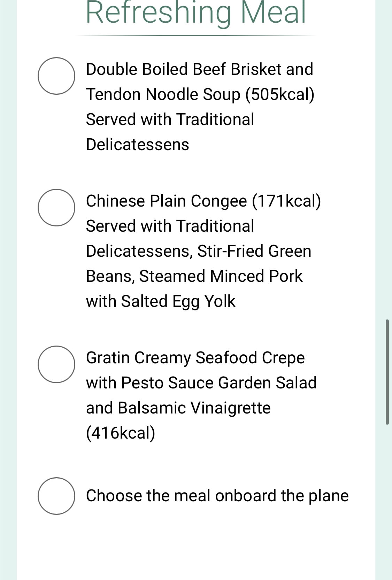The width and height of the screenshot is (392, 580).
Task: Select the 'Choose the meal onboard' radio button
Action: click(x=56, y=496)
